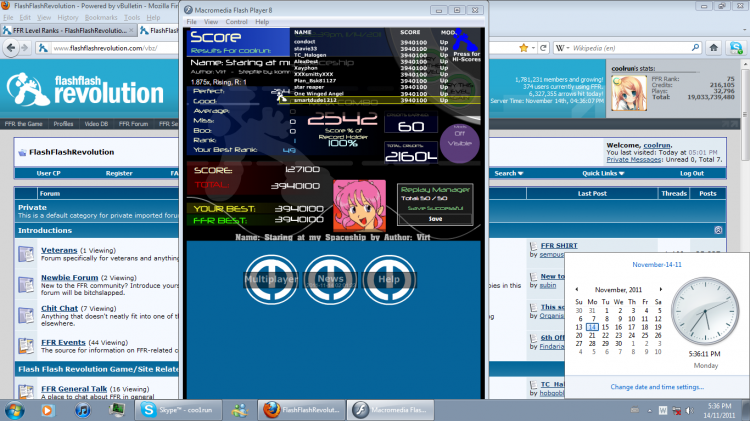The height and width of the screenshot is (421, 750).
Task: Click Firefox back arrow button
Action: (x=11, y=48)
